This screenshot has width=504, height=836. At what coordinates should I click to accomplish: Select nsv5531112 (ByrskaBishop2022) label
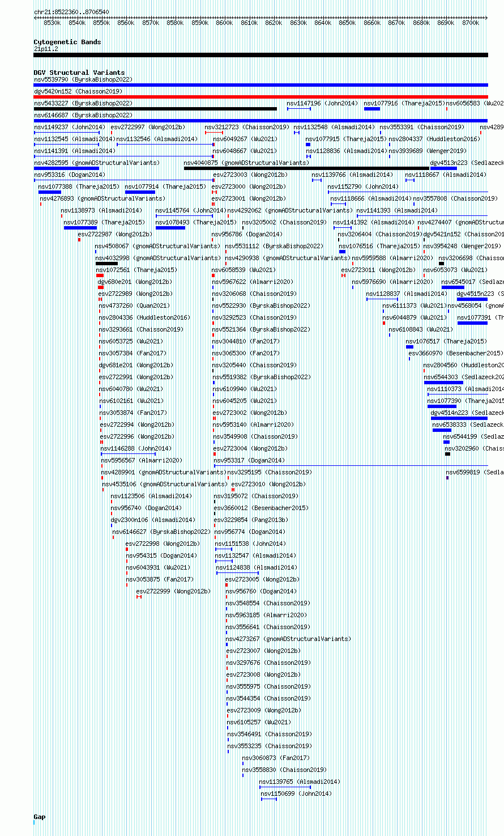click(274, 246)
